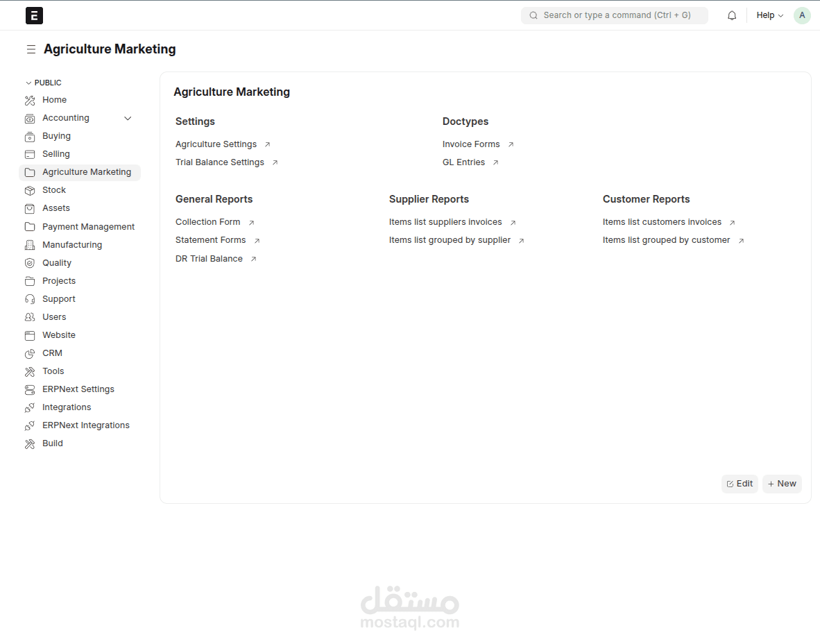820x644 pixels.
Task: Open the Agriculture Settings link
Action: (216, 144)
